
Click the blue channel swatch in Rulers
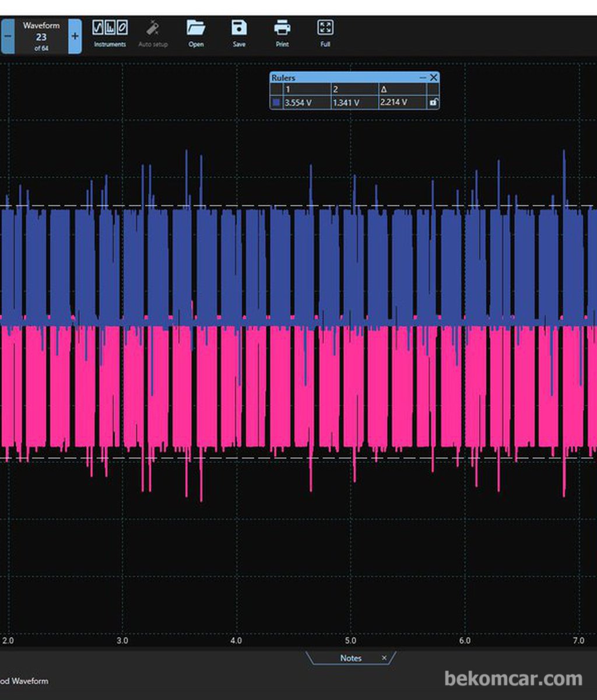pyautogui.click(x=276, y=103)
